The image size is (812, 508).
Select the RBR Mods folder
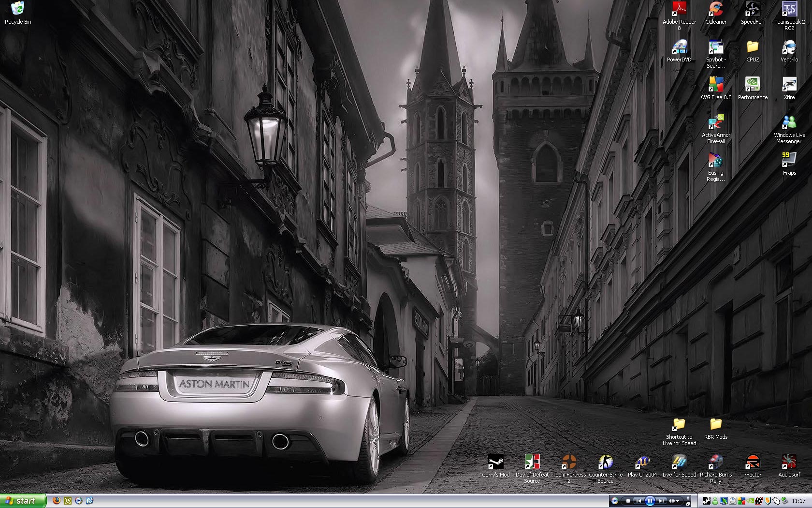pos(716,428)
